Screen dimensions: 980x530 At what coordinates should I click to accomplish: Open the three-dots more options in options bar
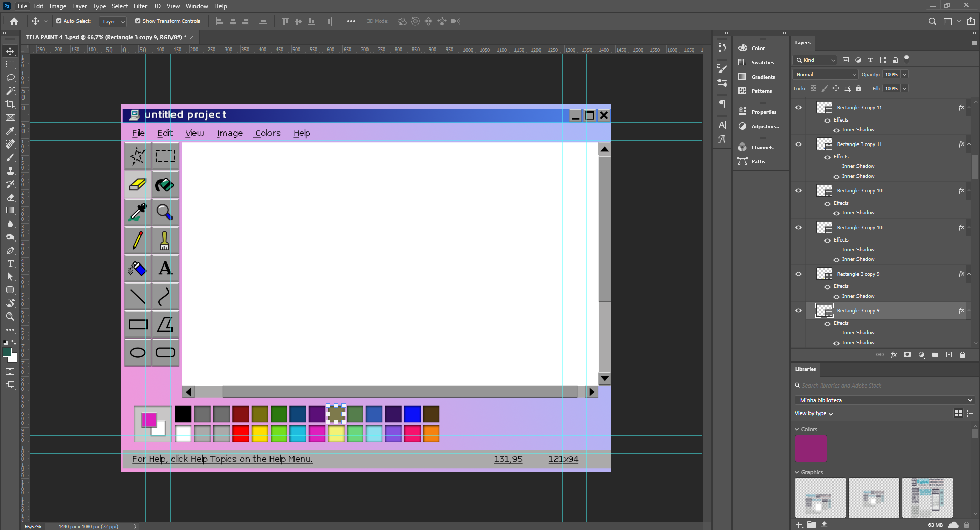(x=351, y=21)
